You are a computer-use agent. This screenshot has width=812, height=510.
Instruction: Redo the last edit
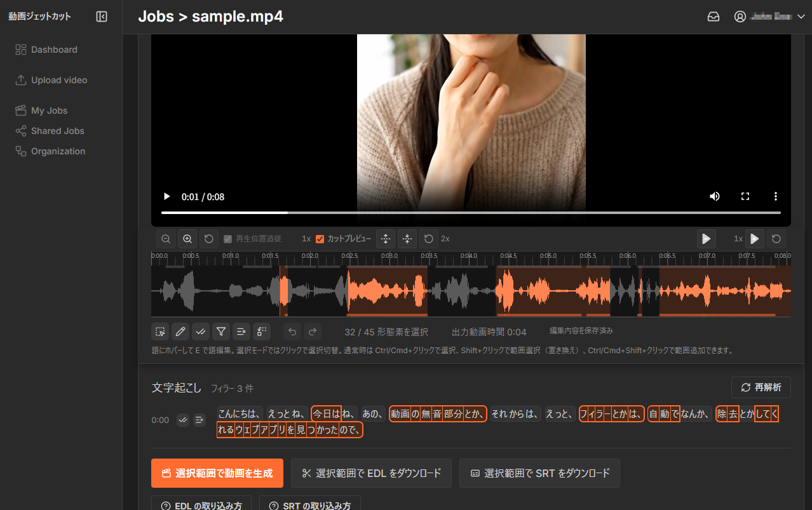313,332
